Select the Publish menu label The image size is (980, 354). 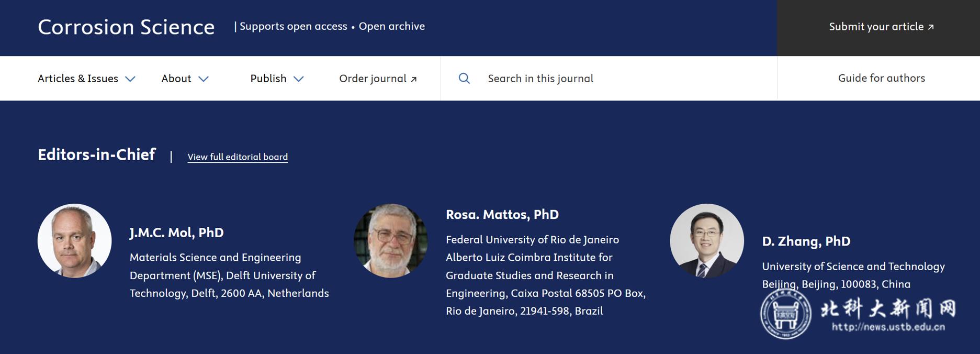268,79
